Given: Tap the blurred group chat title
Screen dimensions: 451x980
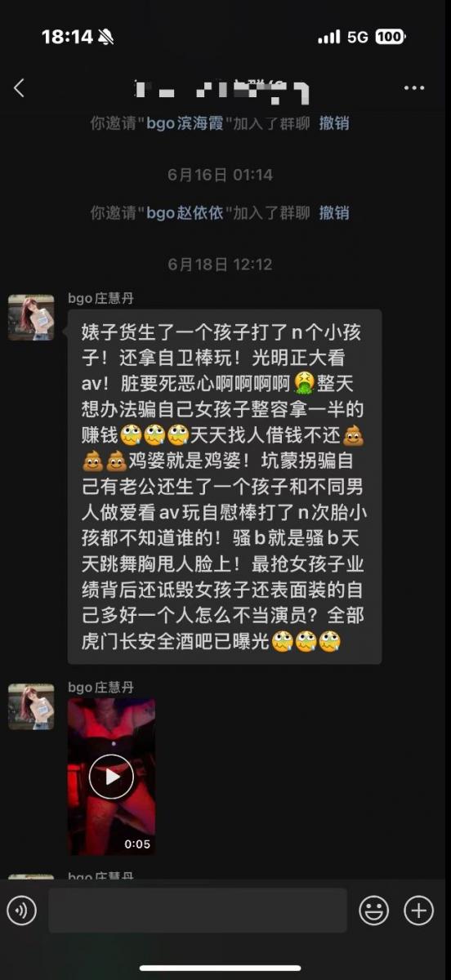Looking at the screenshot, I should click(x=221, y=89).
